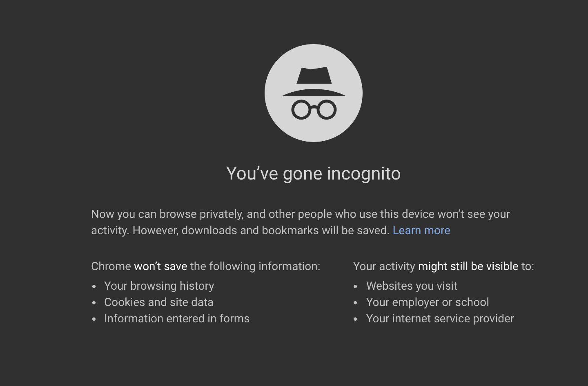Select the 'Websites you visit' list item

(412, 286)
